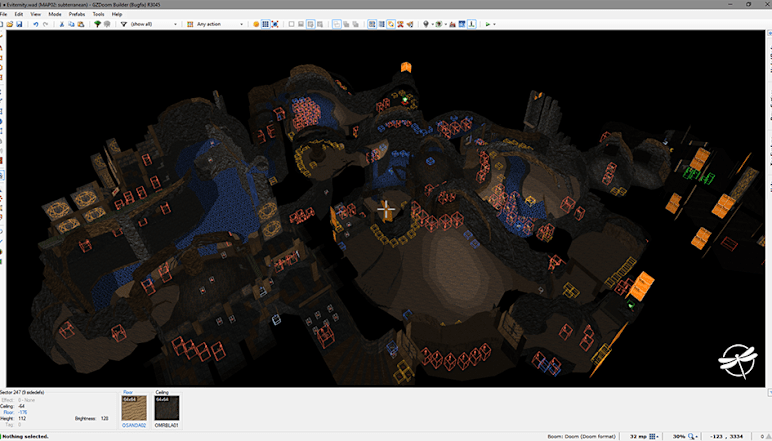Click the 'Nothing selected.' status text
The width and height of the screenshot is (772, 441).
[26, 436]
